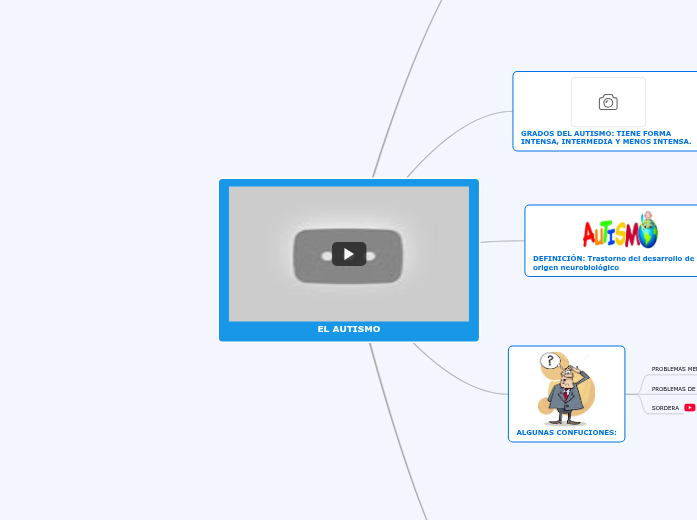Screen dimensions: 697x520
Task: Click the PROBLEMAS MEN subtopic
Action: pos(674,369)
